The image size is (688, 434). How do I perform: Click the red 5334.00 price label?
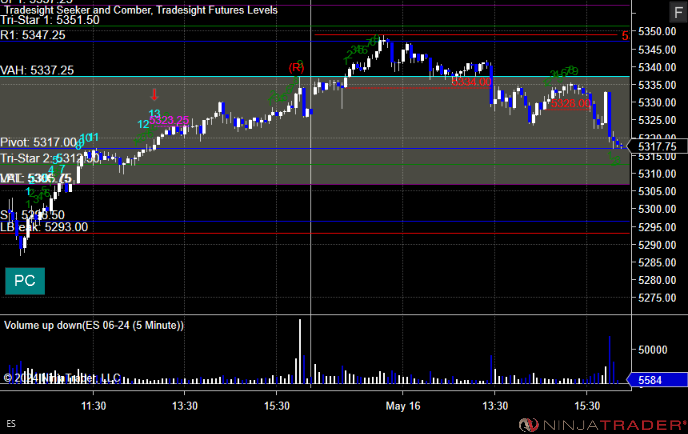pyautogui.click(x=471, y=82)
